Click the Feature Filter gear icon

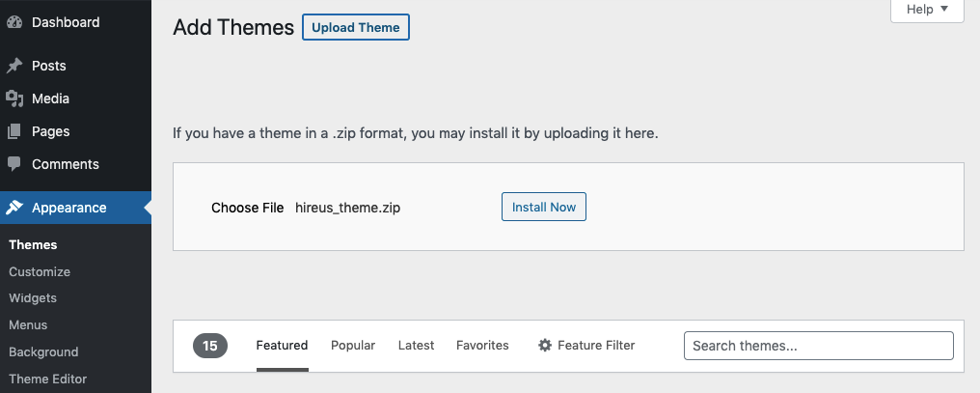click(x=545, y=346)
